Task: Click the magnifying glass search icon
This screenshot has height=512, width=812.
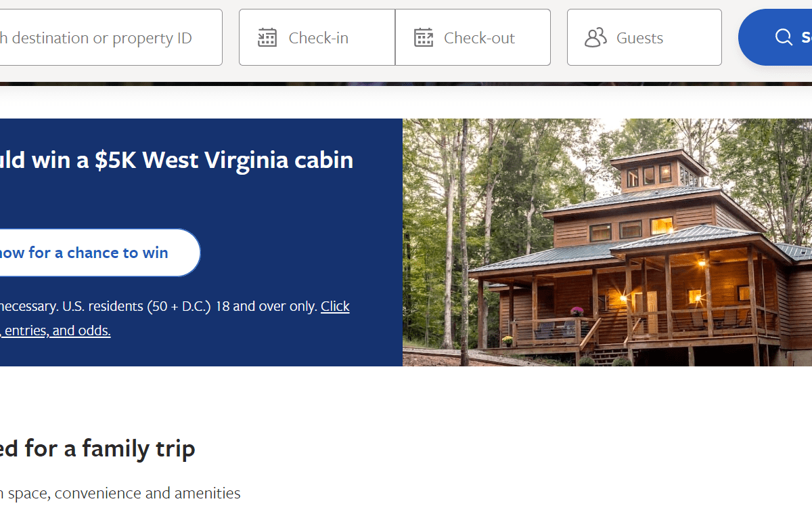Action: pyautogui.click(x=784, y=37)
